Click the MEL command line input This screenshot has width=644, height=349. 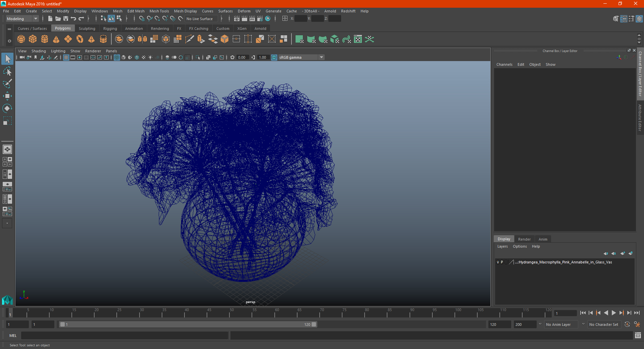(124, 336)
